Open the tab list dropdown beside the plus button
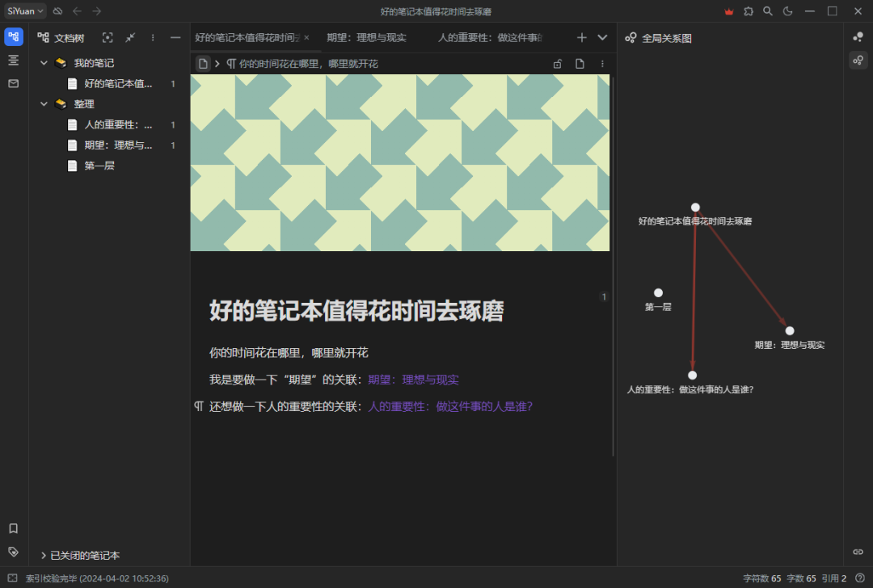 [x=602, y=37]
